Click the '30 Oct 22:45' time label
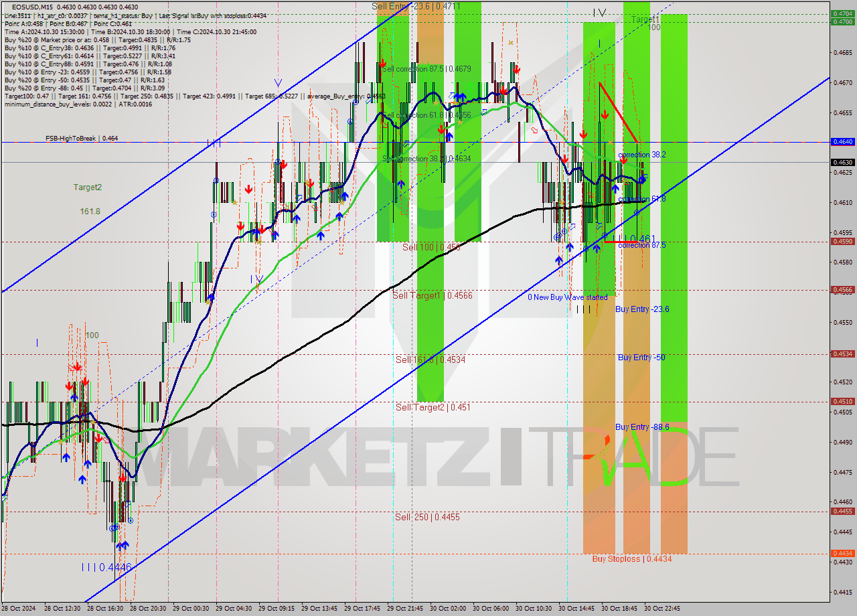Screen dimensions: 857x616 661,609
